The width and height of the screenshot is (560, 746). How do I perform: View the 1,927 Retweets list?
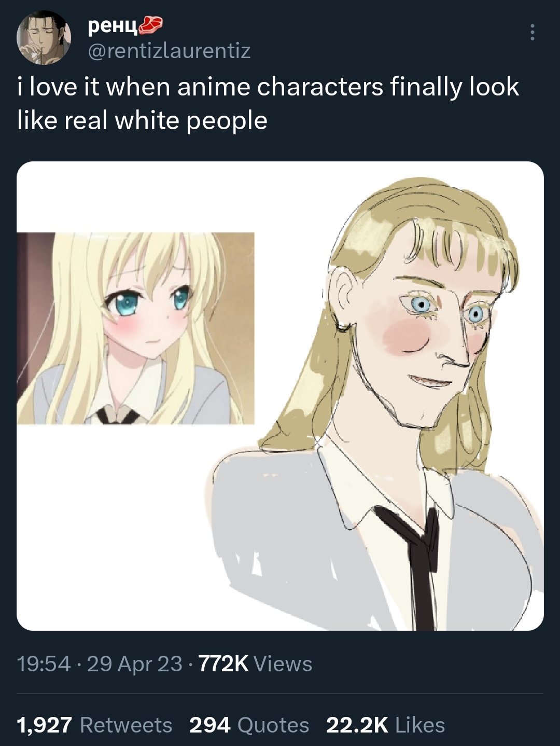click(x=94, y=725)
